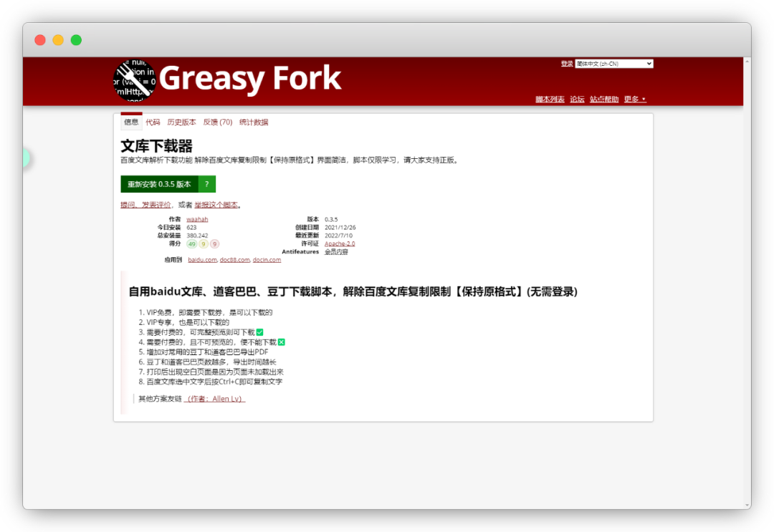774x532 pixels.
Task: Open the Greasy Fork site title link
Action: (x=250, y=78)
